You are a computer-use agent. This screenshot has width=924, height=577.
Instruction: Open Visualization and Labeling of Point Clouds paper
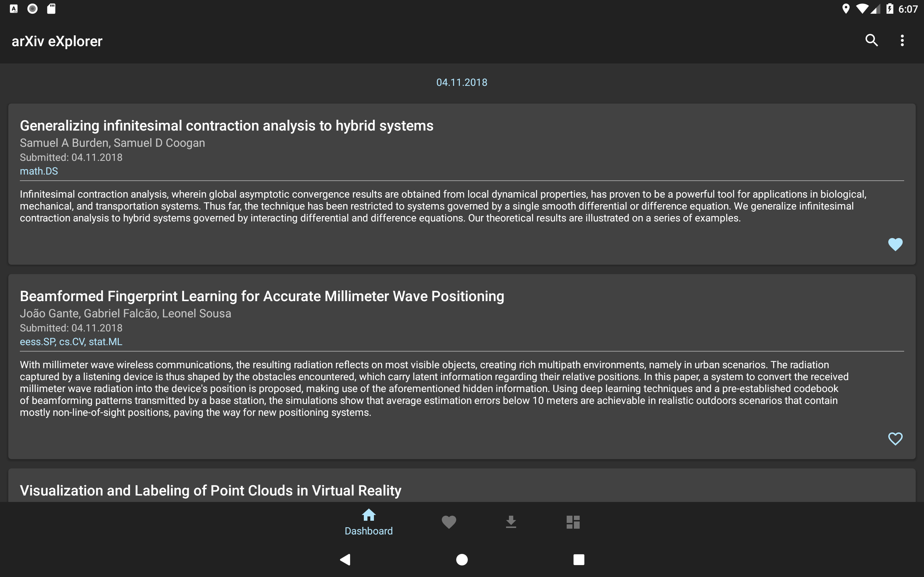pos(210,490)
